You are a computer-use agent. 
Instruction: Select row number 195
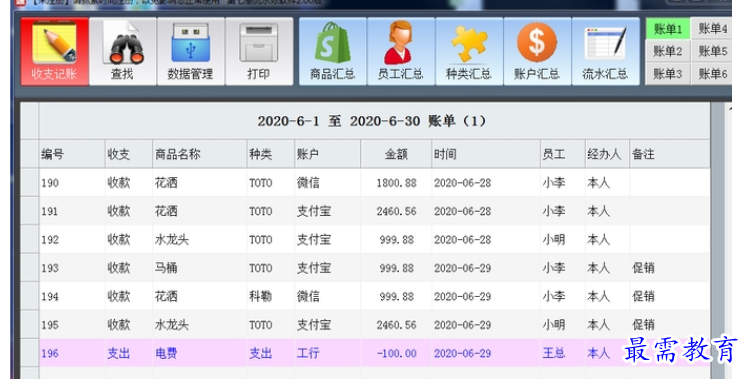(50, 325)
